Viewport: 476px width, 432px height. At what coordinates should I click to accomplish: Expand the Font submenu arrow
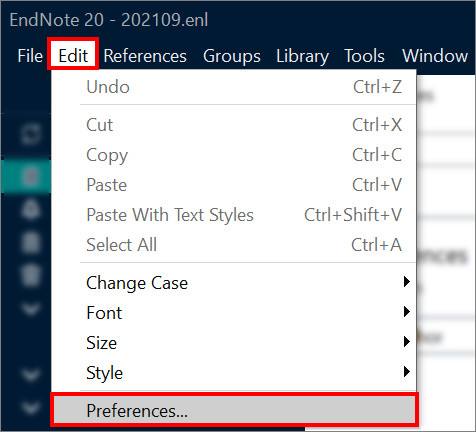[406, 312]
